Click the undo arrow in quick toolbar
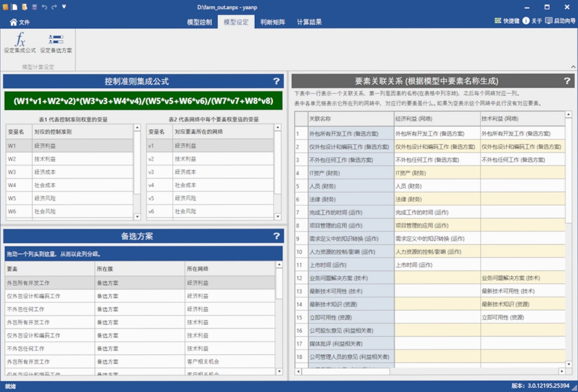The height and width of the screenshot is (392, 578). coord(45,7)
